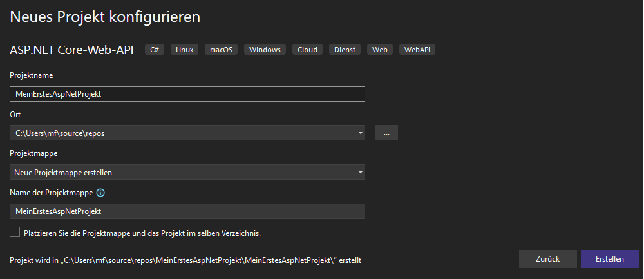Click the Web tag
644x279 pixels.
[380, 50]
